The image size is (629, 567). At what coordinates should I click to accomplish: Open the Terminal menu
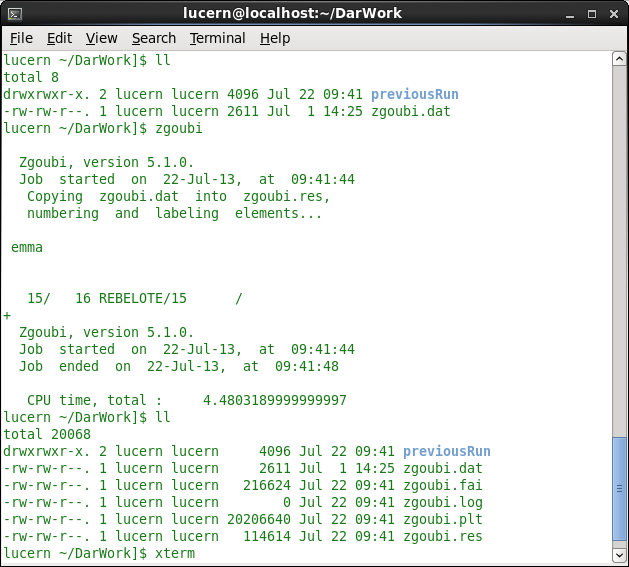tap(217, 38)
